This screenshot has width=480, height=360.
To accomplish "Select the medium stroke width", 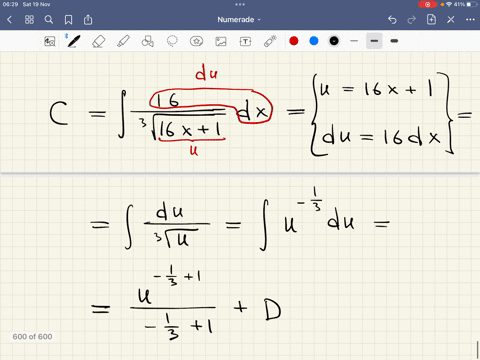I will coord(374,41).
